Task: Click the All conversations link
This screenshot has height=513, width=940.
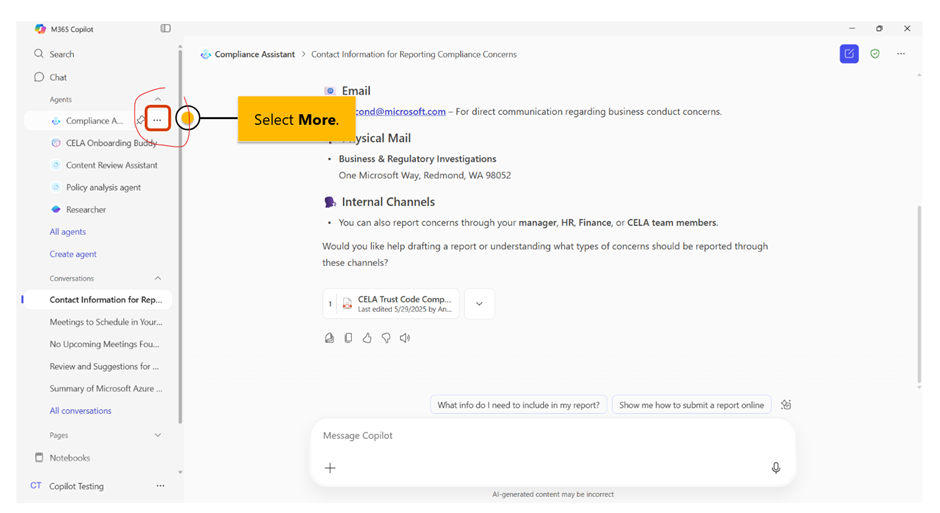Action: pyautogui.click(x=80, y=411)
